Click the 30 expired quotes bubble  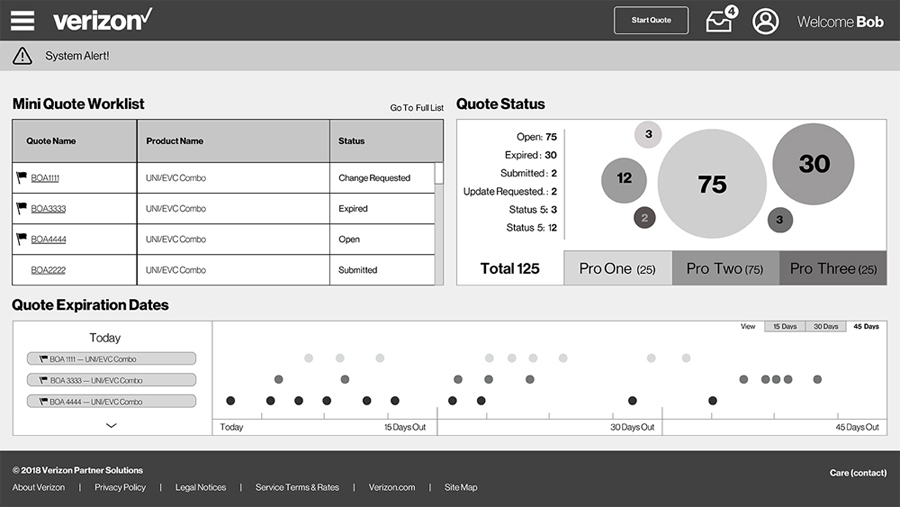coord(813,164)
